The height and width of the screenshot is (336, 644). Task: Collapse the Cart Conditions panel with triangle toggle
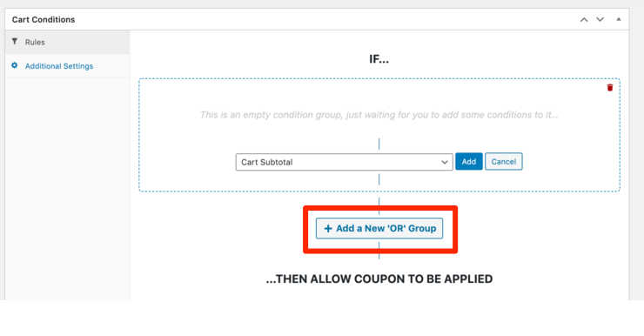click(619, 19)
